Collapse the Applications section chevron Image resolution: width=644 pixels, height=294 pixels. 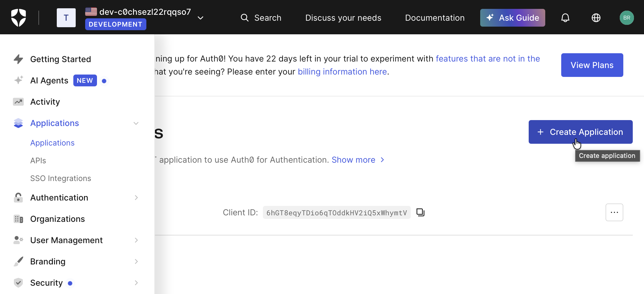(136, 123)
